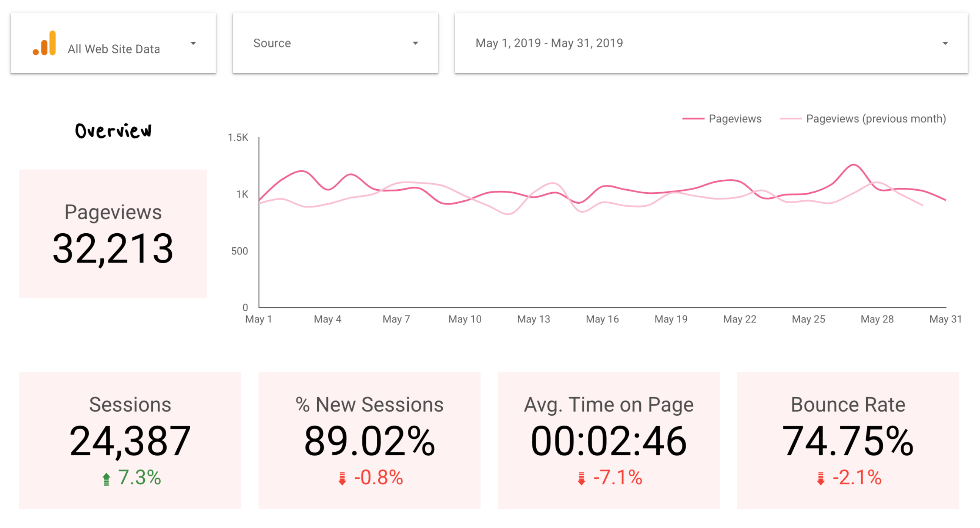This screenshot has width=980, height=528.
Task: Click the -7.1% change value
Action: (618, 478)
